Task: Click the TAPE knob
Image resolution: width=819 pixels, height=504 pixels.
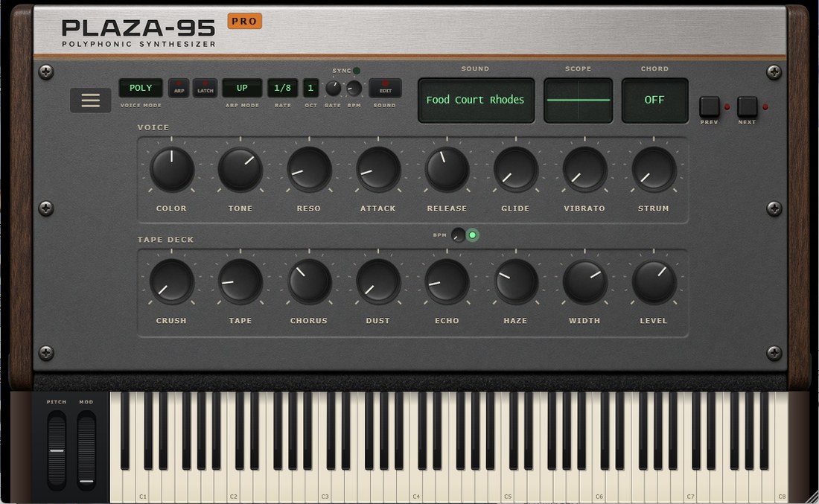Action: tap(240, 281)
